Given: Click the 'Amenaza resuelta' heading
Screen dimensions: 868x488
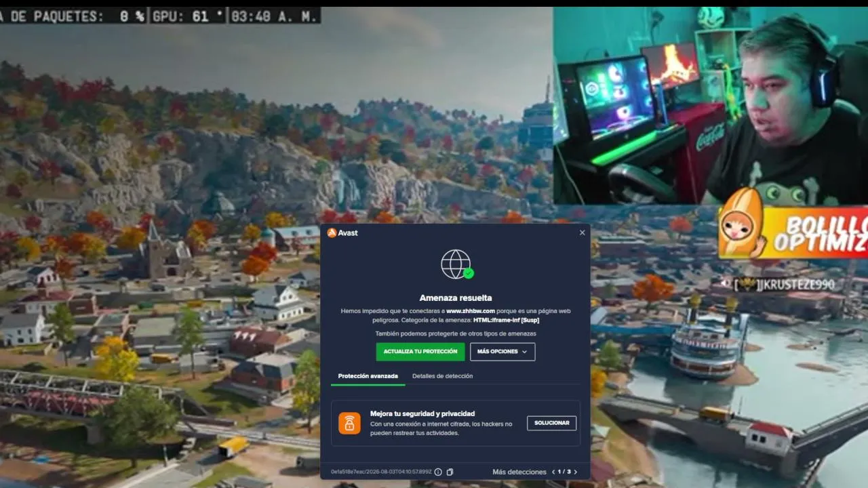Looking at the screenshot, I should click(456, 298).
